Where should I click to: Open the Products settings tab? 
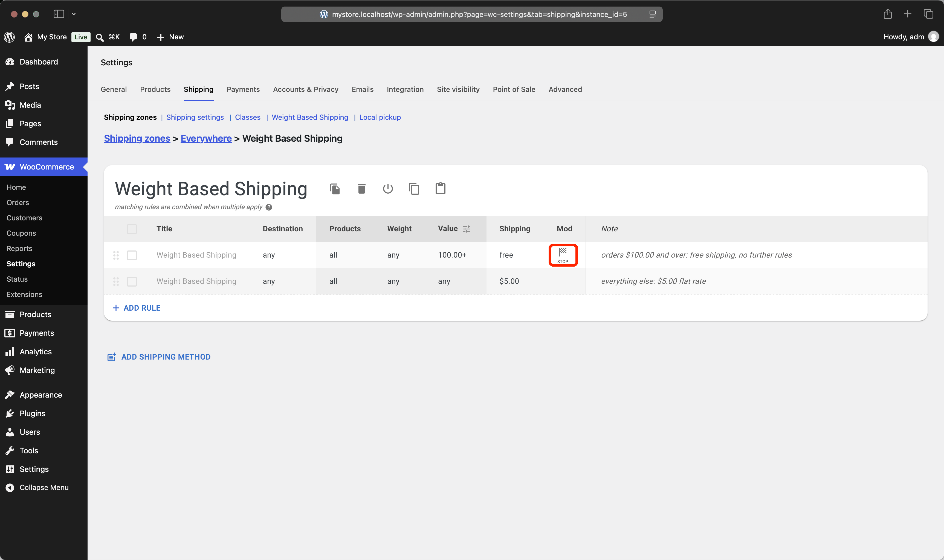155,89
